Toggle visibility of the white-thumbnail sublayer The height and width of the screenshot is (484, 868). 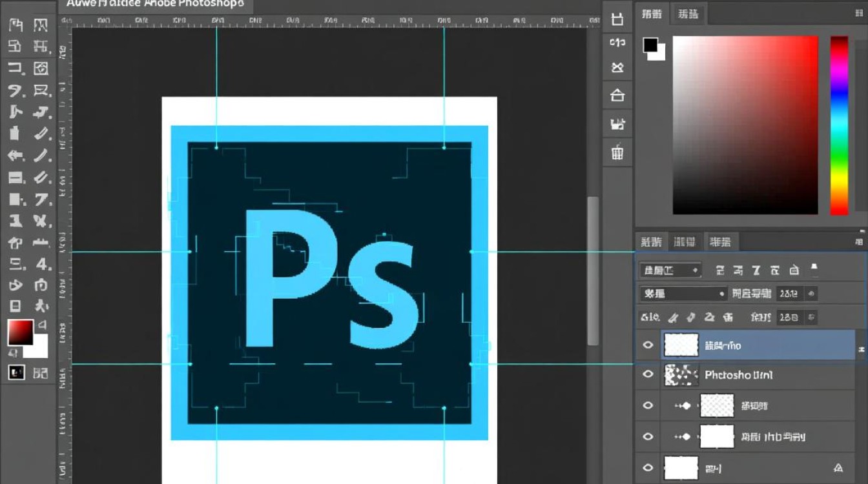(x=648, y=437)
